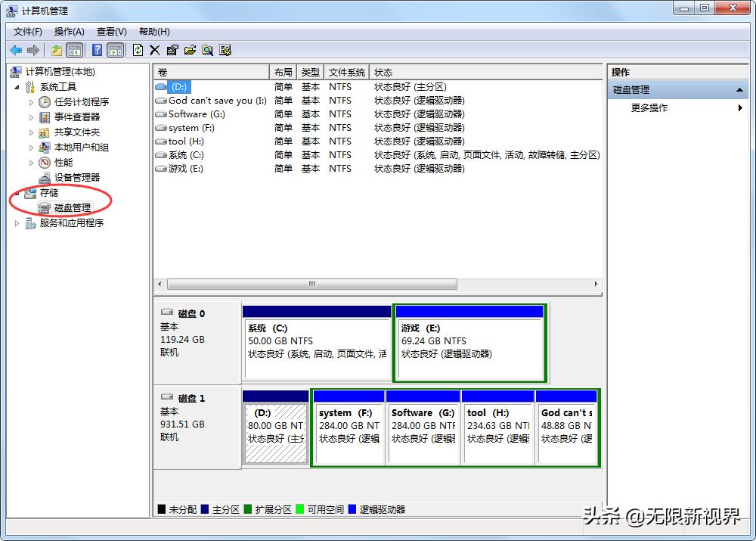Click the Show/Hide Console Tree toolbar icon

tap(75, 50)
